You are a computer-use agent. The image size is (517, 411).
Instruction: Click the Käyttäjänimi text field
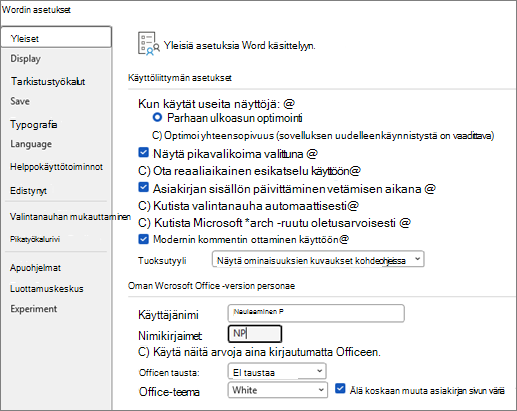pos(316,313)
